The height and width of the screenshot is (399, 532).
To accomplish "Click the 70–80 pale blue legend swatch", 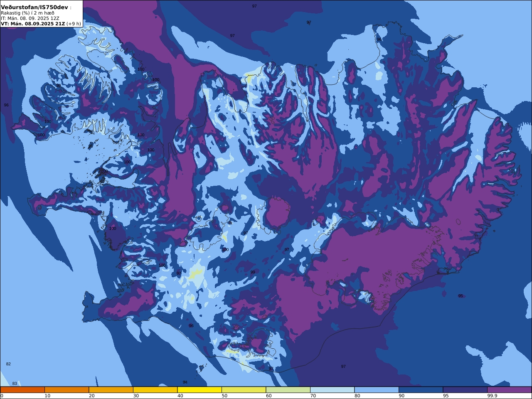I will pyautogui.click(x=332, y=390).
